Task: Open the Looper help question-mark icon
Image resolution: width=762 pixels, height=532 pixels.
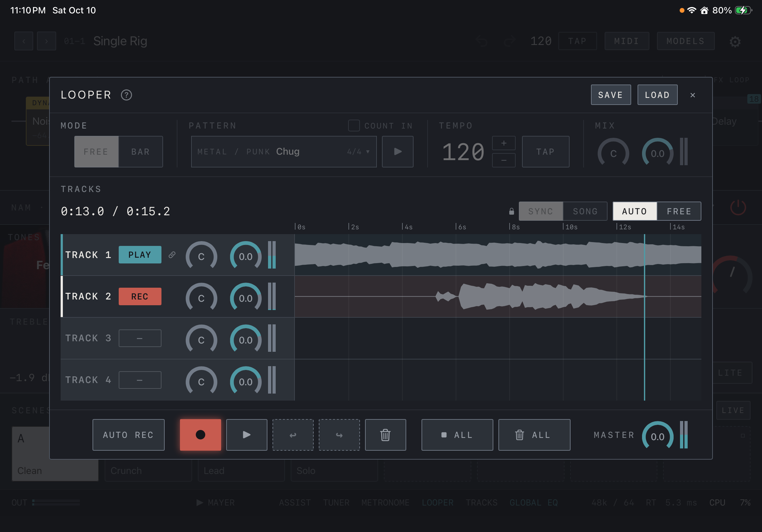Action: (126, 95)
